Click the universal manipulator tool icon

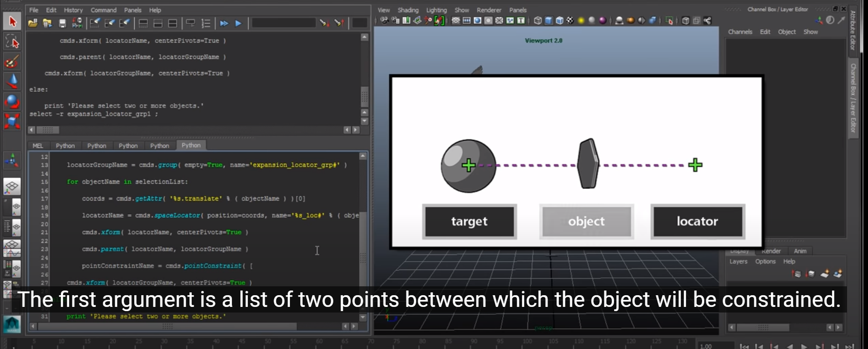pos(12,160)
